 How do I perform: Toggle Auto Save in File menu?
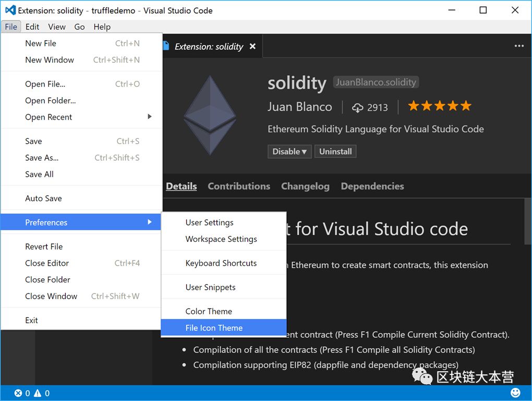coord(81,198)
